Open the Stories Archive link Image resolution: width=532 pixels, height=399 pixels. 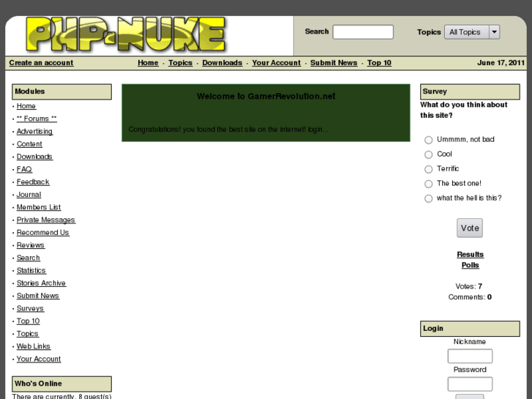pos(42,283)
